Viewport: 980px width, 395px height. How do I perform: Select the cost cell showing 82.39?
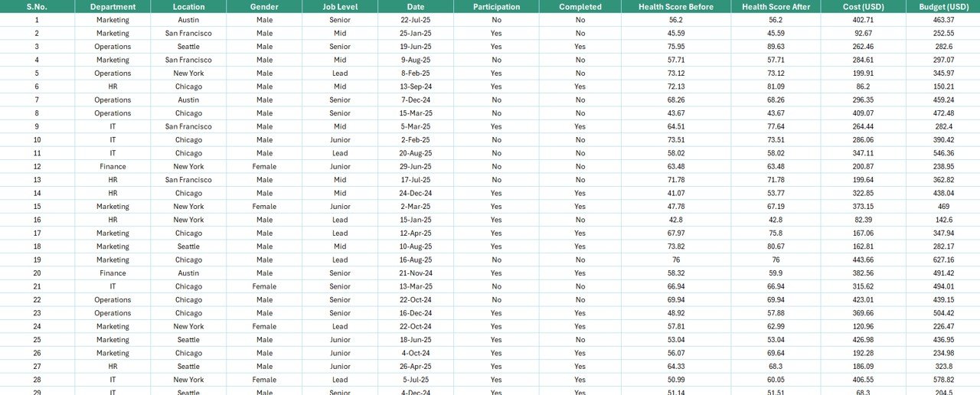pyautogui.click(x=863, y=220)
